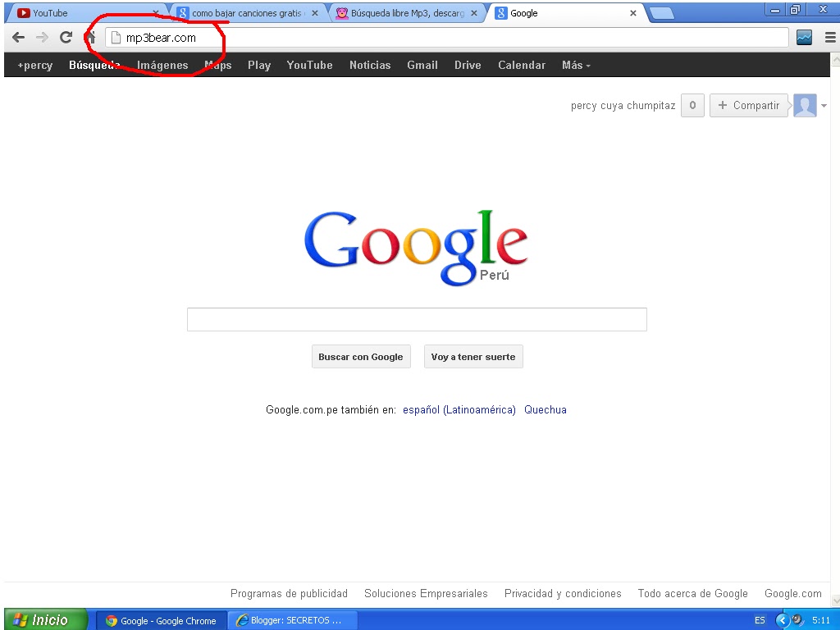Expand hidden tray icons arrow
The image size is (840, 630).
(783, 620)
